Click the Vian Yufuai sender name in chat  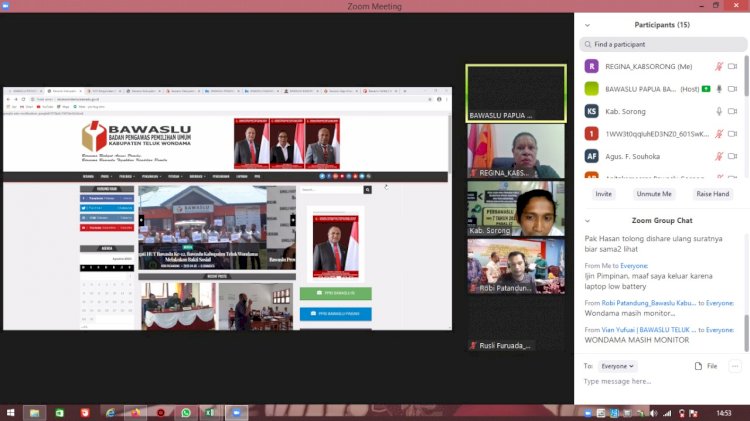[649, 330]
